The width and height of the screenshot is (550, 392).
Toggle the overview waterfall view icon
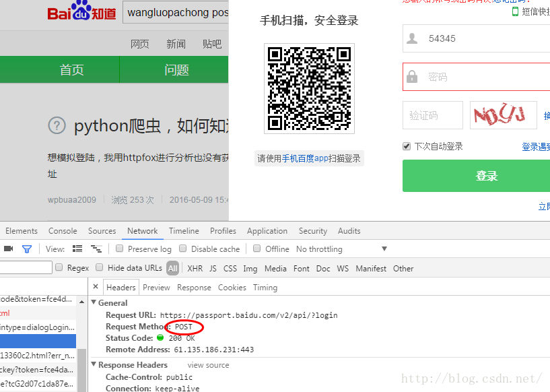tap(96, 249)
